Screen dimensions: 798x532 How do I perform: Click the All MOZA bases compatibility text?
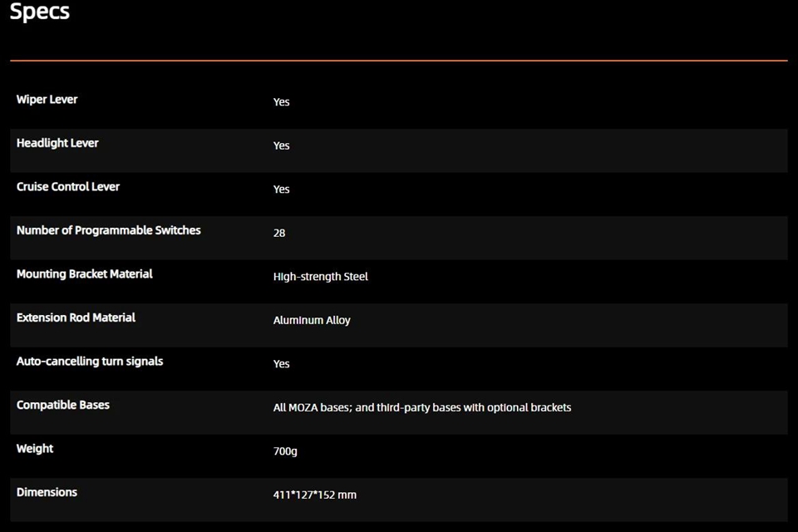[421, 408]
